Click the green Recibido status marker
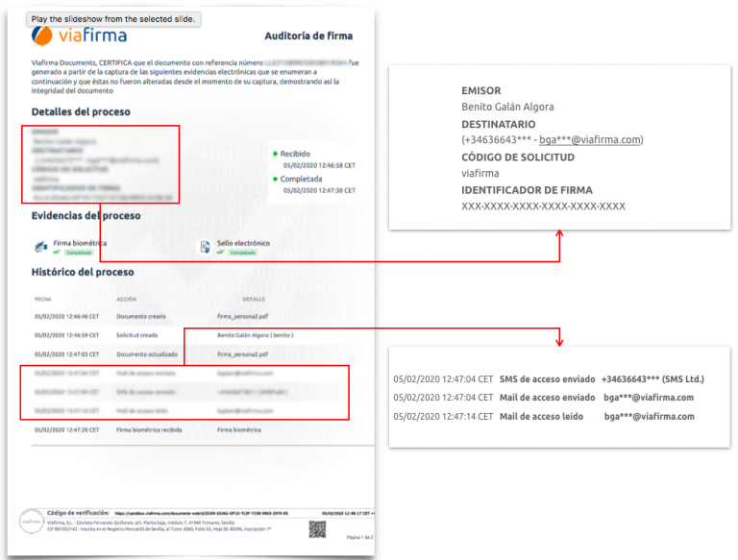Image resolution: width=738 pixels, height=560 pixels. (x=275, y=154)
